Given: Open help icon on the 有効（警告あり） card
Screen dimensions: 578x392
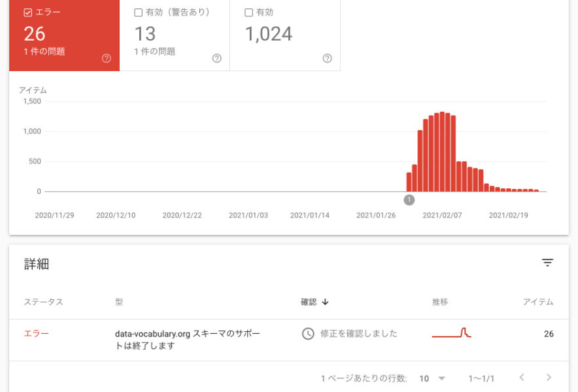Looking at the screenshot, I should [217, 58].
